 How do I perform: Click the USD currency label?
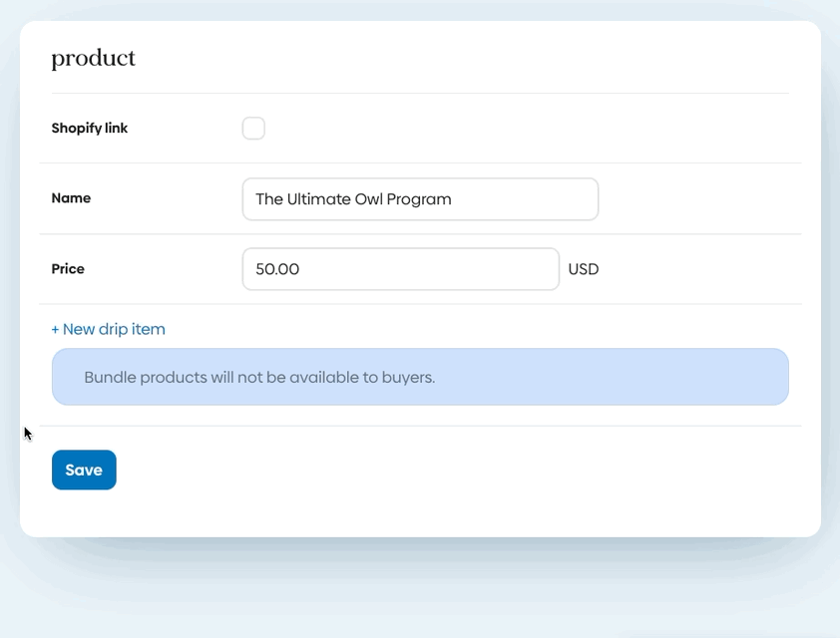[x=584, y=269]
